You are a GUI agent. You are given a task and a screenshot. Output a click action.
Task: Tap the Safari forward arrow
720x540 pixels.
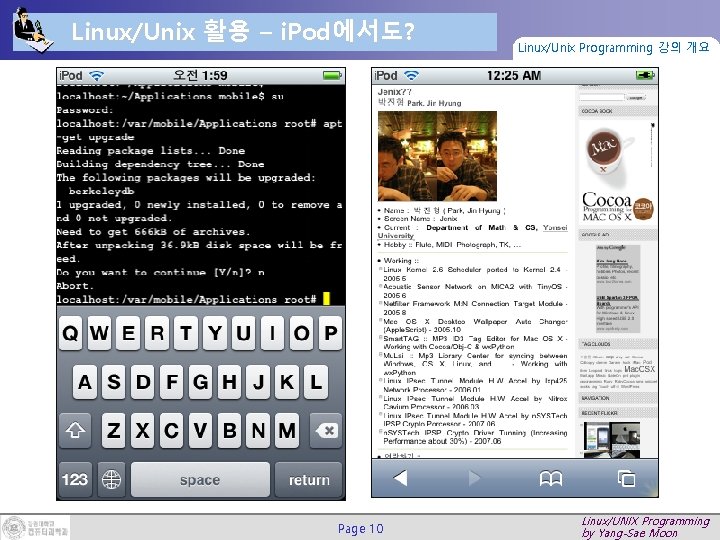coord(475,478)
